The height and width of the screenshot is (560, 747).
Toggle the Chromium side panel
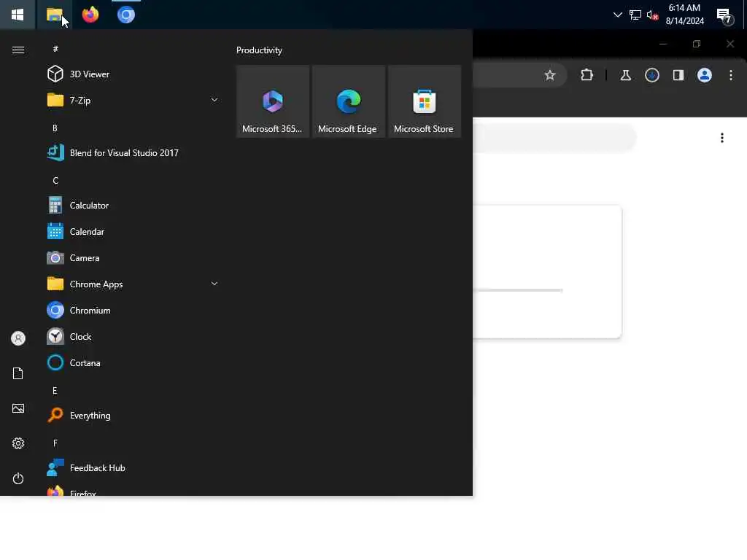pyautogui.click(x=678, y=75)
